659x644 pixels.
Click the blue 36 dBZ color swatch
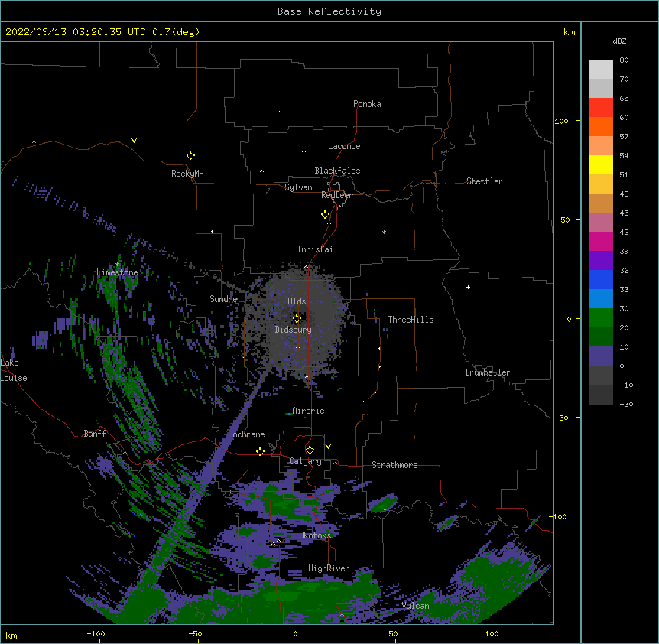[601, 279]
